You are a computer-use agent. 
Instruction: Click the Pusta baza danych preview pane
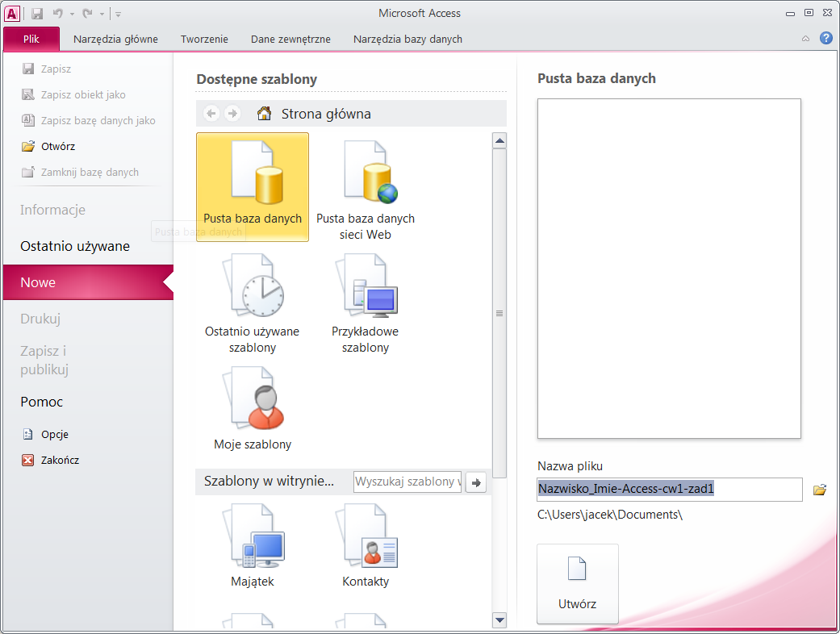669,269
